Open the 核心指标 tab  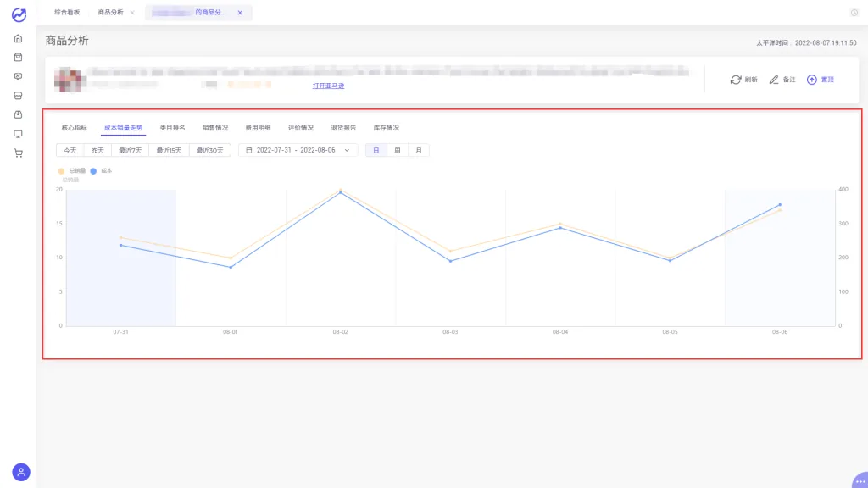(x=75, y=128)
